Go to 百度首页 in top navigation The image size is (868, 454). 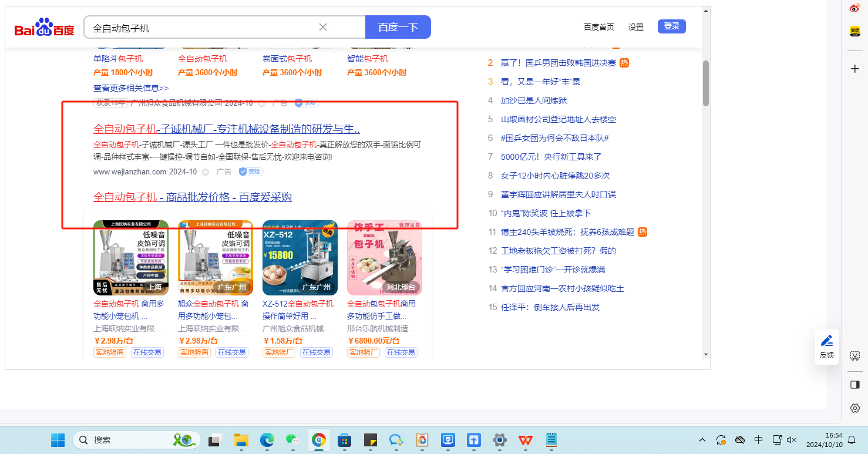(x=599, y=27)
